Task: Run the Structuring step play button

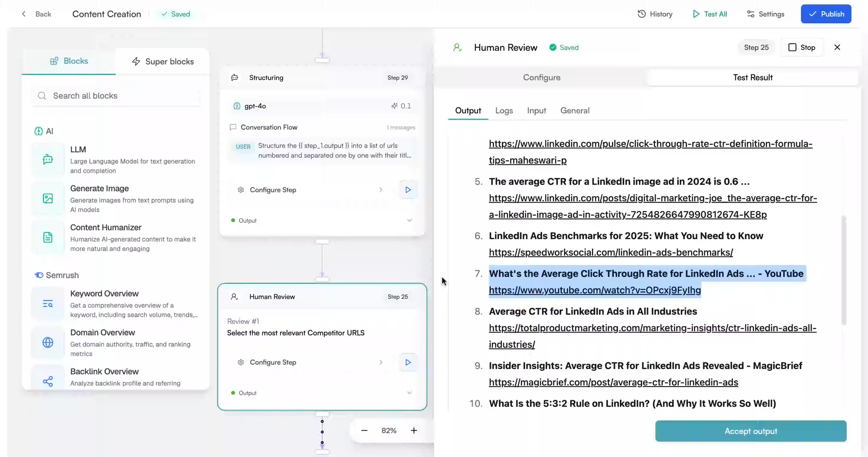Action: tap(408, 190)
